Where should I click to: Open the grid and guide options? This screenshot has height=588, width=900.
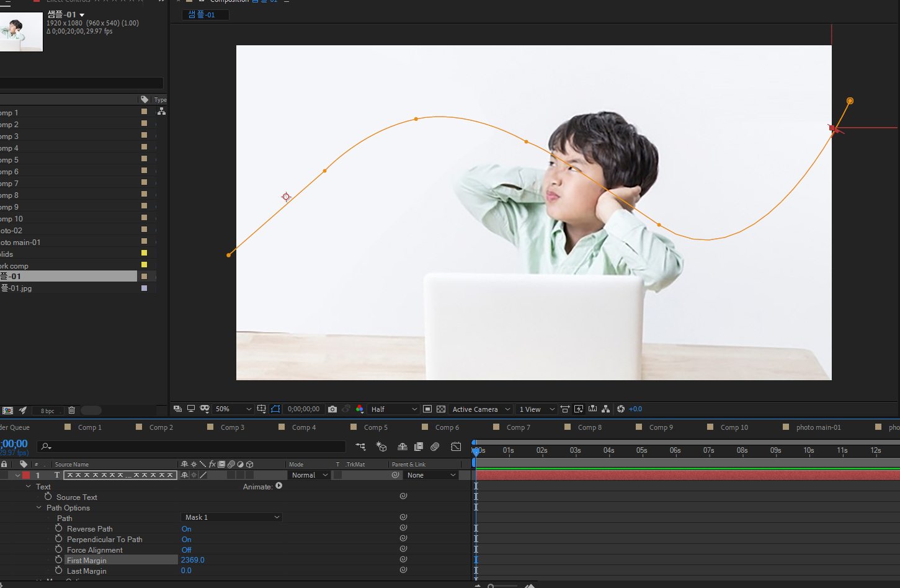[262, 409]
